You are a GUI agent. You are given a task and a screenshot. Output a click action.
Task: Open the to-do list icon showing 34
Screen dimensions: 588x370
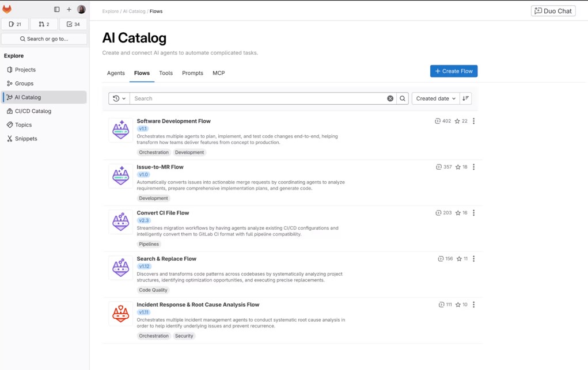point(73,24)
